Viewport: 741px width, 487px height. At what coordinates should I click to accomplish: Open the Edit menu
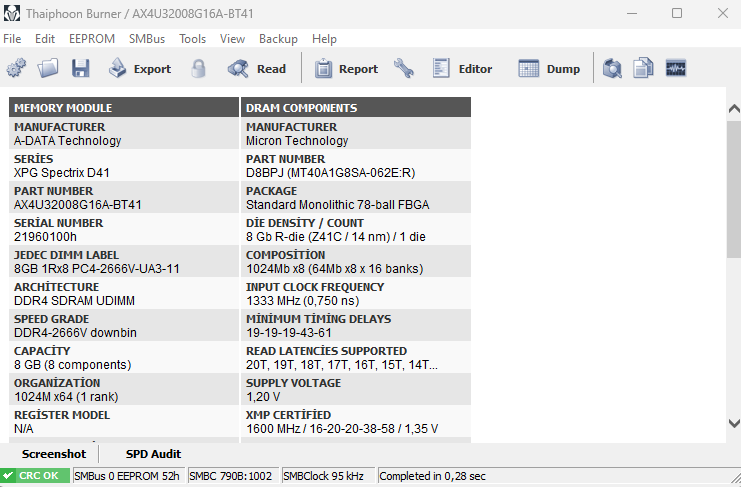click(45, 39)
